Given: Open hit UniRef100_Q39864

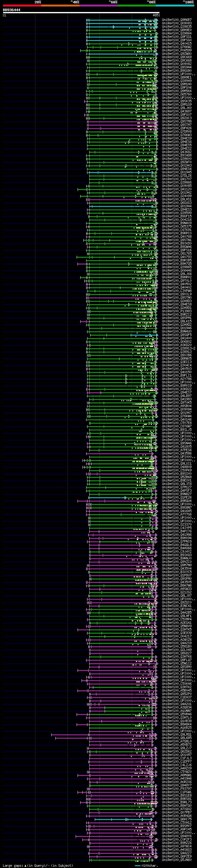Looking at the screenshot, I should coord(177,33).
